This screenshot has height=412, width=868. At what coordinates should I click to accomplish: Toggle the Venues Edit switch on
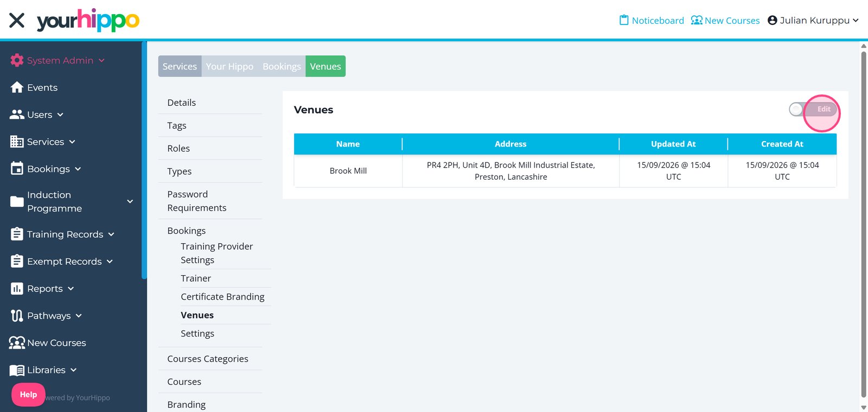(813, 109)
